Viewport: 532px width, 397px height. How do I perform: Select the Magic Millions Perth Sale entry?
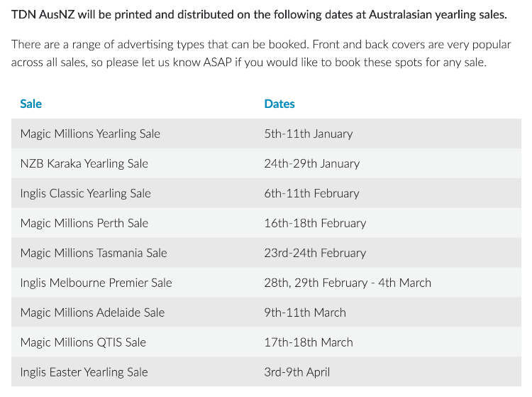pos(84,223)
